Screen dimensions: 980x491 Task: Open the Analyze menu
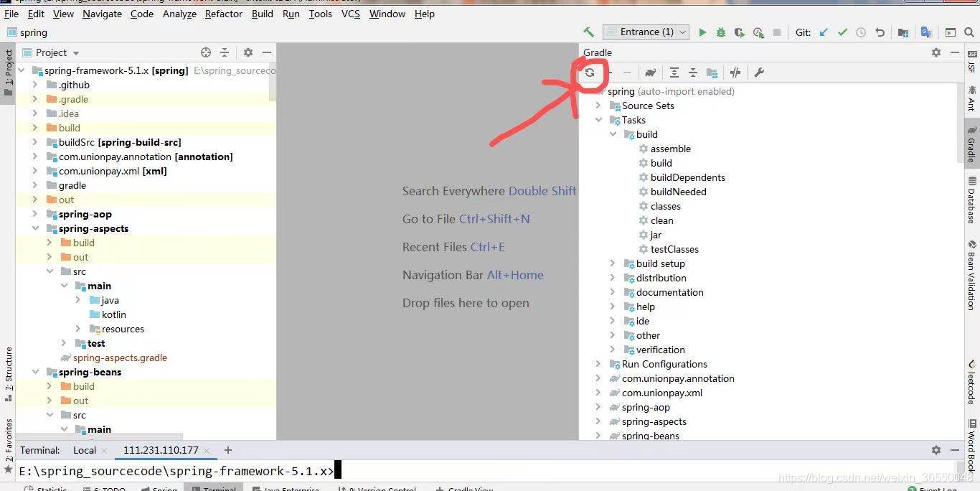point(179,14)
